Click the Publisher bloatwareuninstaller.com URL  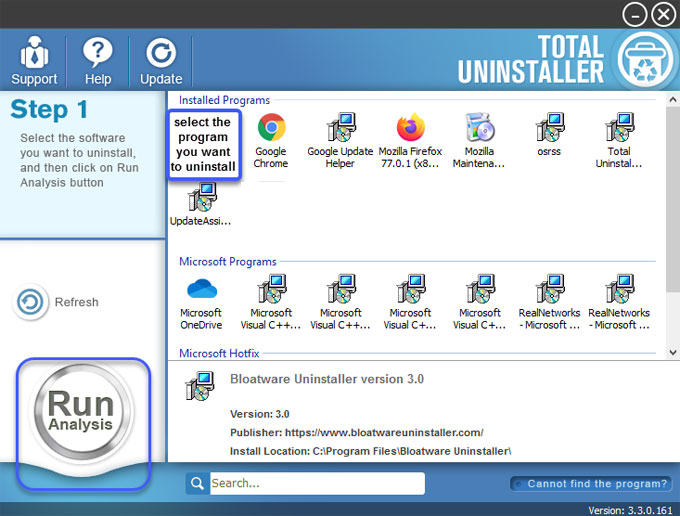(x=384, y=432)
